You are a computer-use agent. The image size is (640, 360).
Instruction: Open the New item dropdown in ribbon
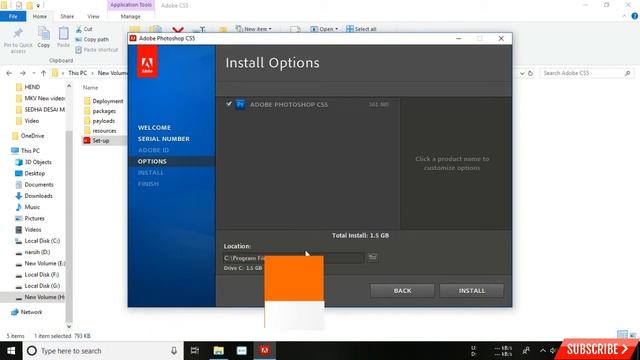tap(253, 29)
